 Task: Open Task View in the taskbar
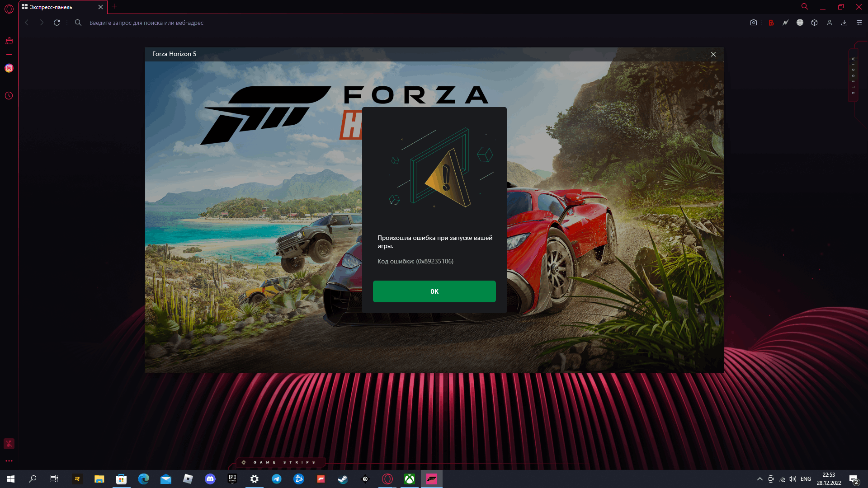tap(54, 479)
